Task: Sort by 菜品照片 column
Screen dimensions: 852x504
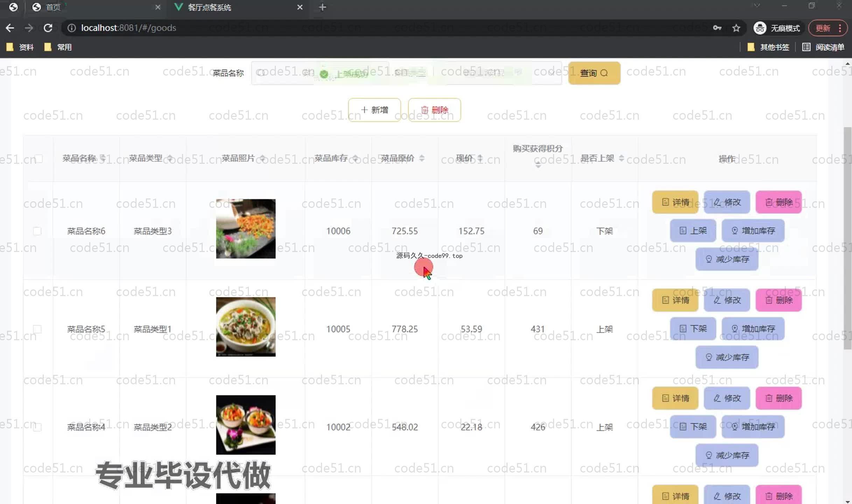Action: coord(263,158)
